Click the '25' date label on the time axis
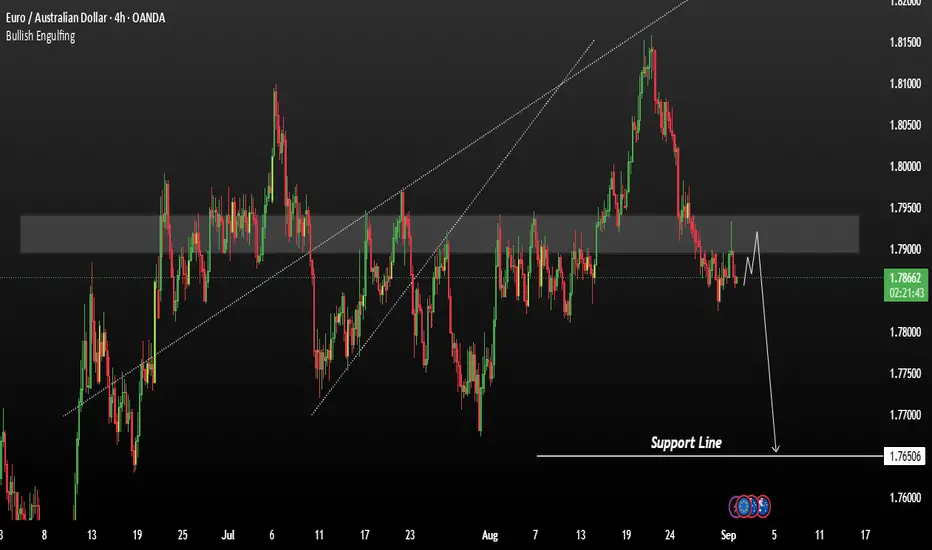 tap(182, 535)
